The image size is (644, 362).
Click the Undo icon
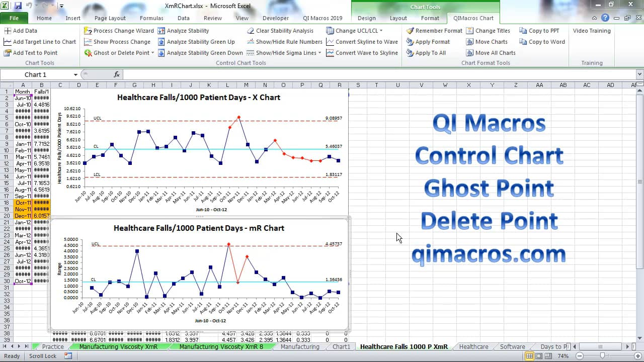[29, 6]
